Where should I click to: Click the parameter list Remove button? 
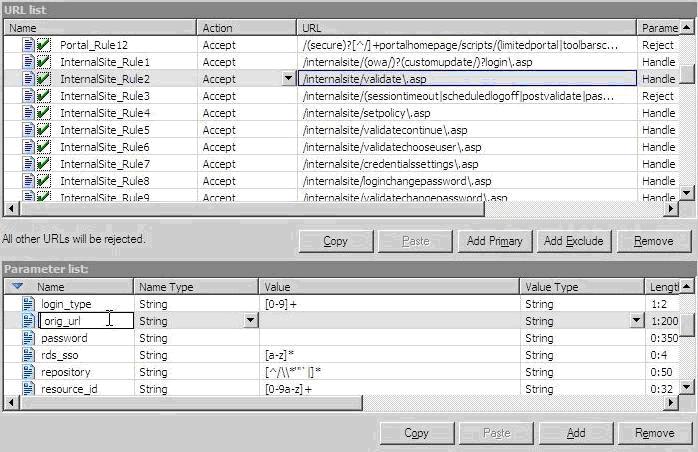coord(655,433)
